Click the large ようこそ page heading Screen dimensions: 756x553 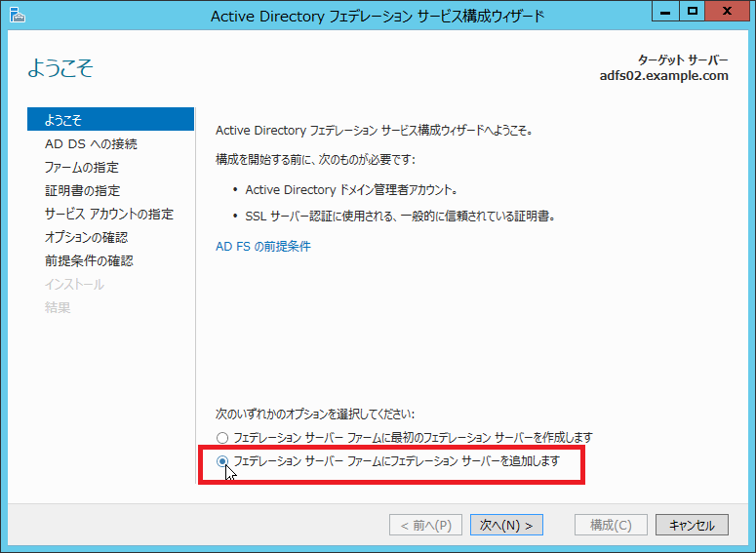click(x=60, y=67)
